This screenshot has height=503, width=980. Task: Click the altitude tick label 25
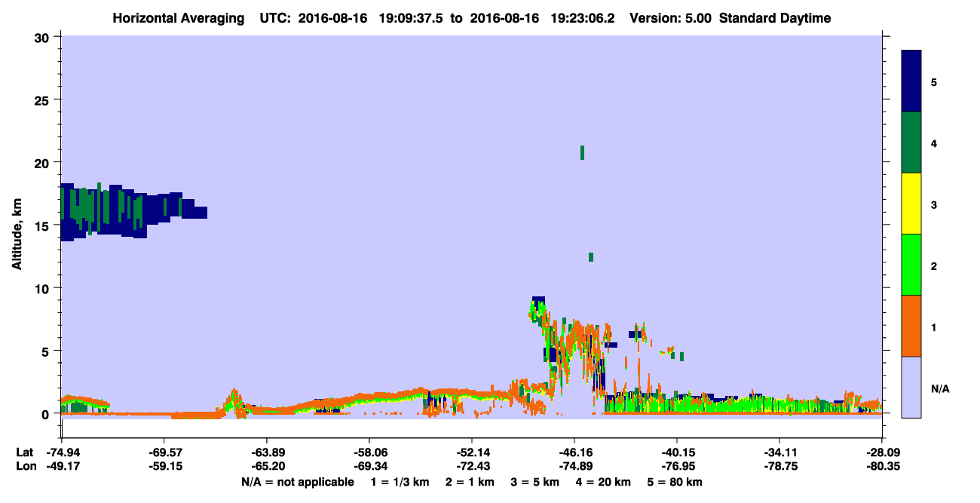[x=44, y=100]
